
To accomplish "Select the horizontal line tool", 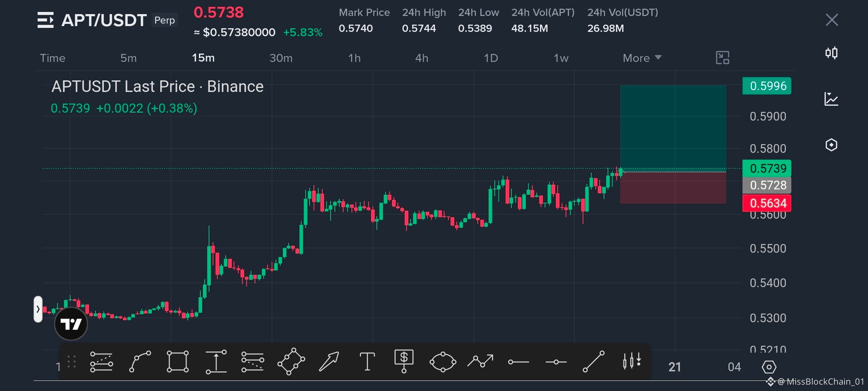I will (x=556, y=362).
